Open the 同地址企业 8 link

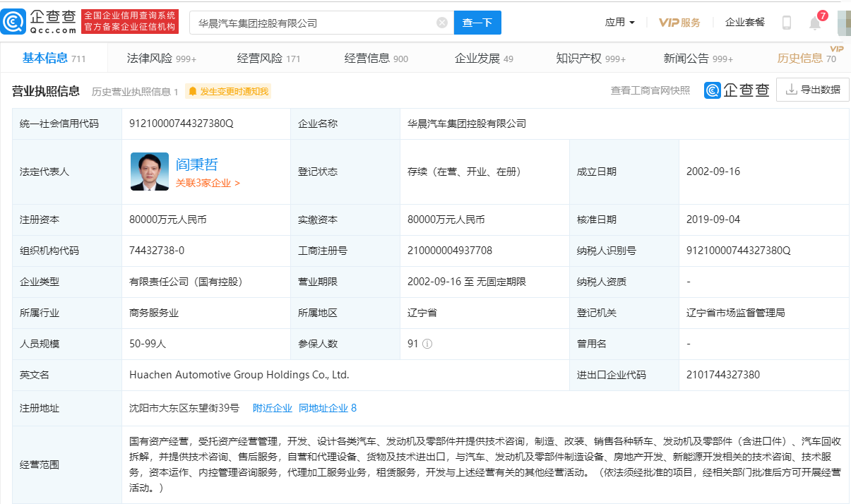pyautogui.click(x=328, y=408)
